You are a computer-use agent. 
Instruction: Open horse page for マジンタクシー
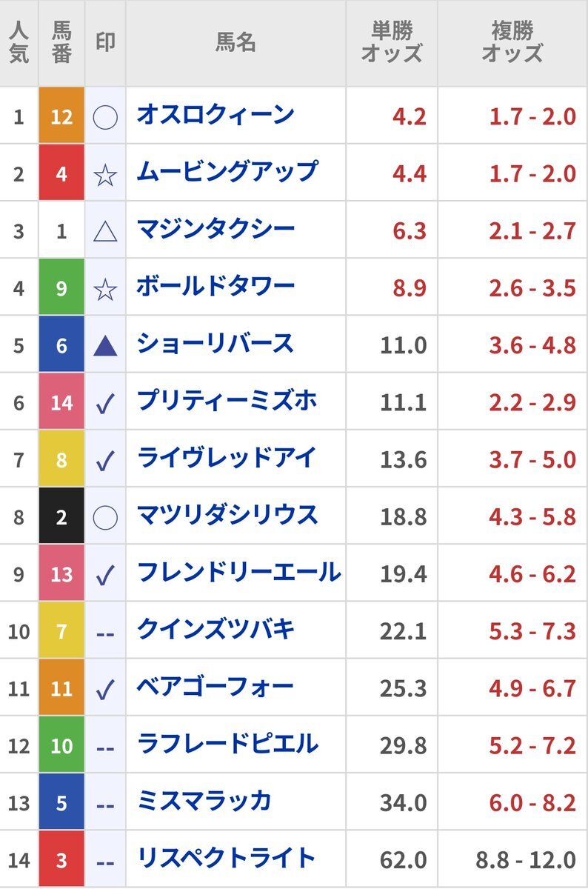pos(216,229)
